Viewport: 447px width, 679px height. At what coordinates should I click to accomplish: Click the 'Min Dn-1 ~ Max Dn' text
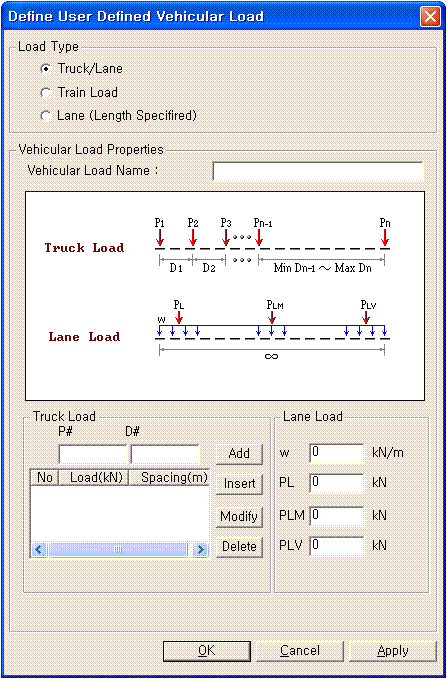[x=323, y=268]
